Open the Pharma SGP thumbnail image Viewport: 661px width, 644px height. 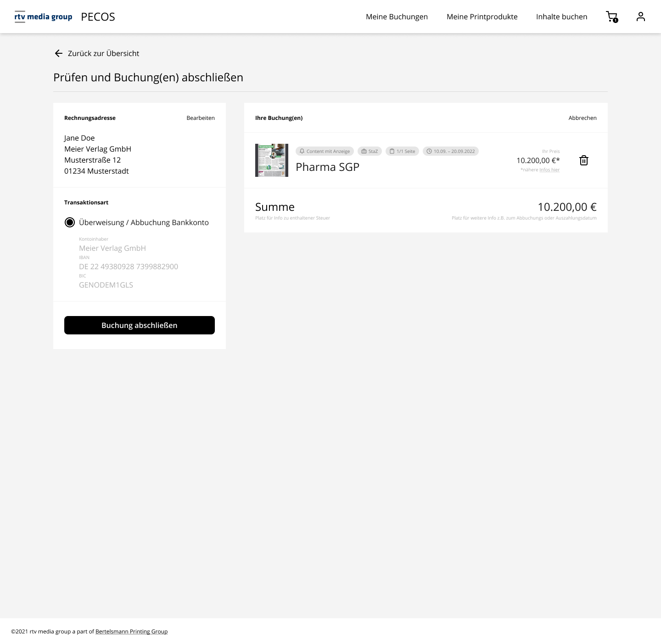click(272, 160)
